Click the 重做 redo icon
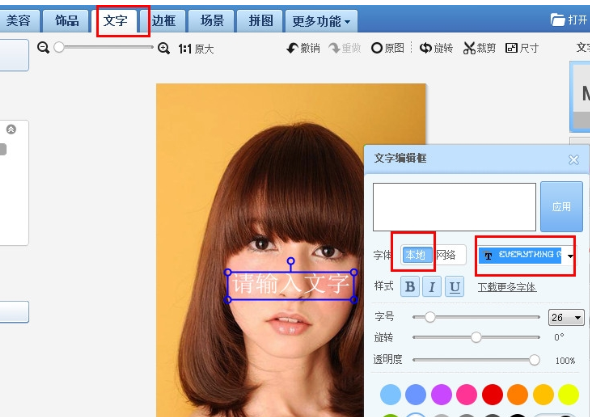The image size is (590, 417). tap(334, 48)
